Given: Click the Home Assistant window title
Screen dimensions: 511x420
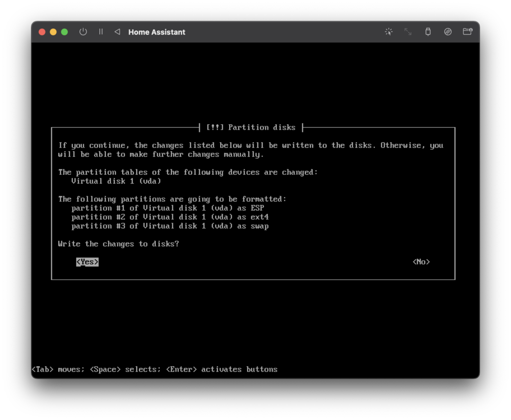Looking at the screenshot, I should point(157,32).
